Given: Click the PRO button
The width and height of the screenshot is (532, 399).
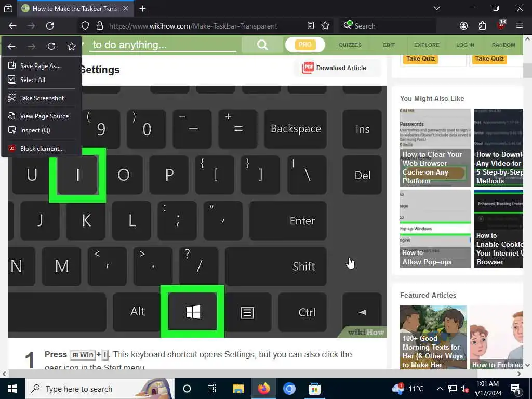Looking at the screenshot, I should [x=305, y=45].
